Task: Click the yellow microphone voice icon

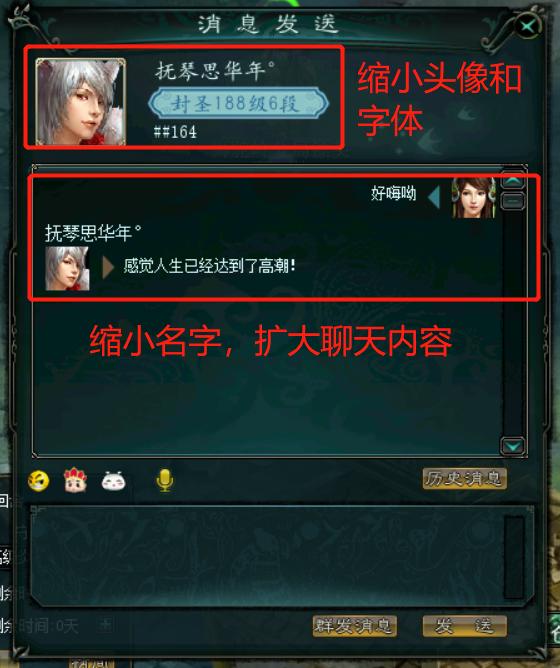Action: coord(165,481)
